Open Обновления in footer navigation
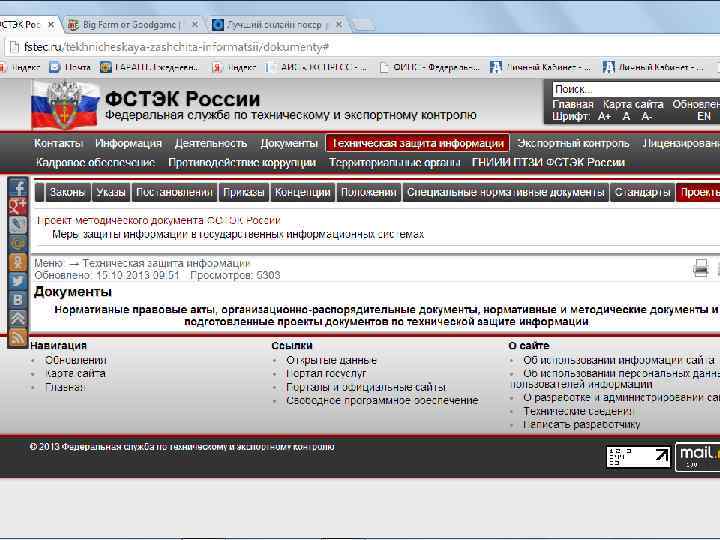 point(76,360)
